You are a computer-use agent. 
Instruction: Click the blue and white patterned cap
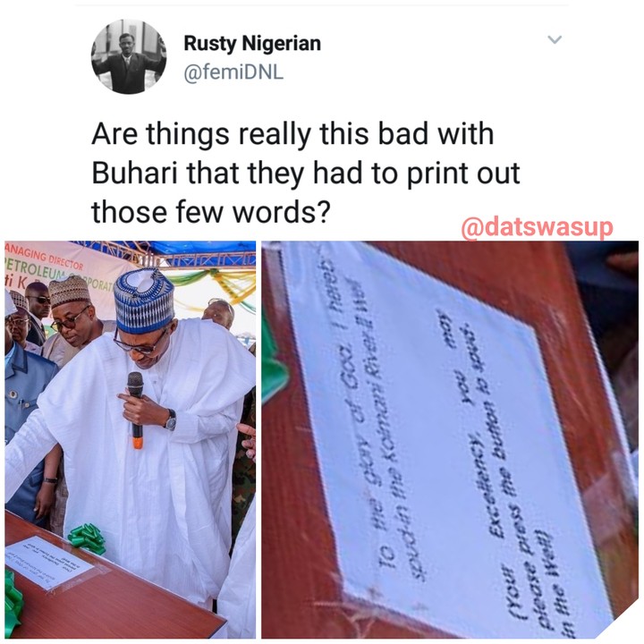click(144, 300)
